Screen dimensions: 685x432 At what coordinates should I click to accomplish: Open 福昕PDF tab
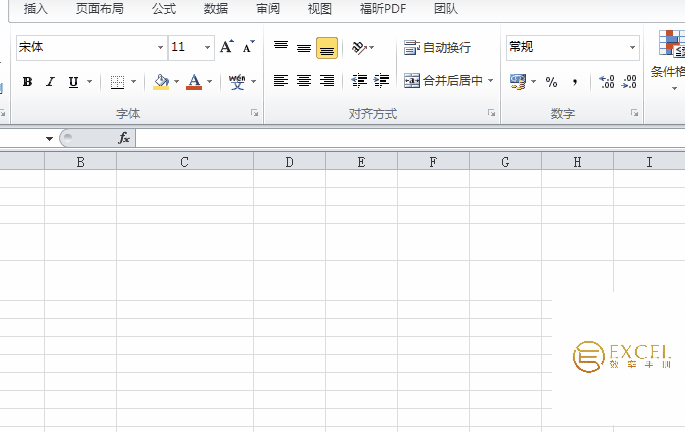[x=383, y=9]
